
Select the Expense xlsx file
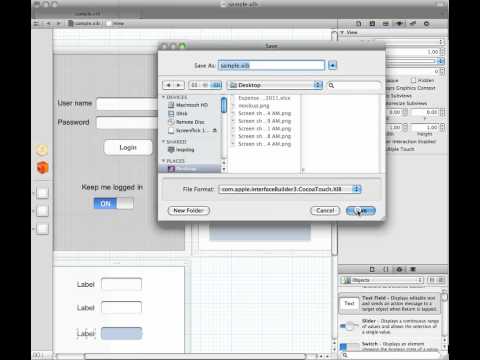click(x=264, y=98)
